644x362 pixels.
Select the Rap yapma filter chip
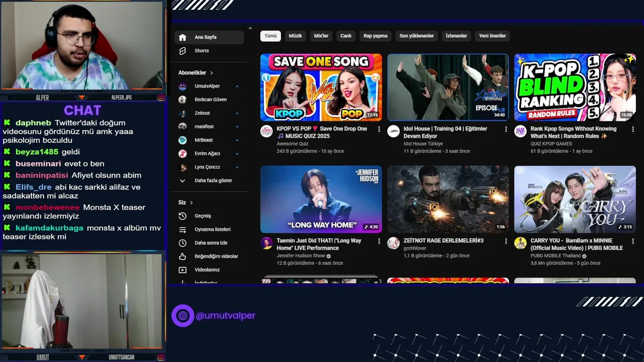coord(375,36)
